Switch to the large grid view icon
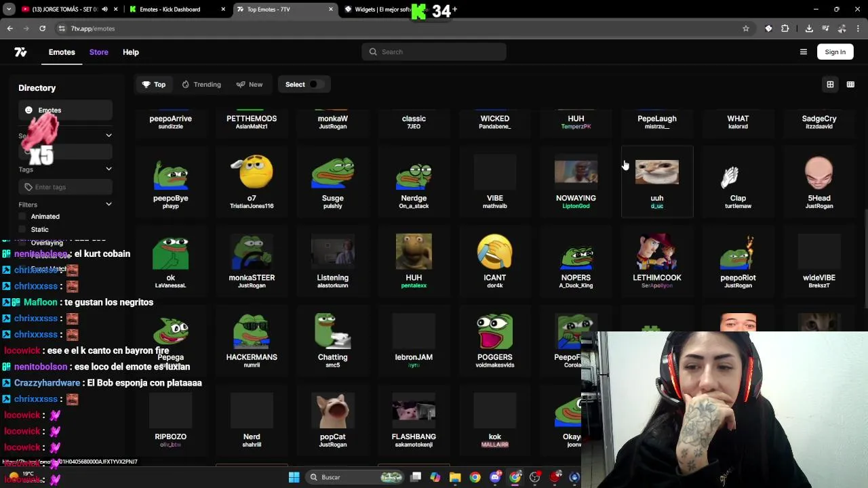 830,85
